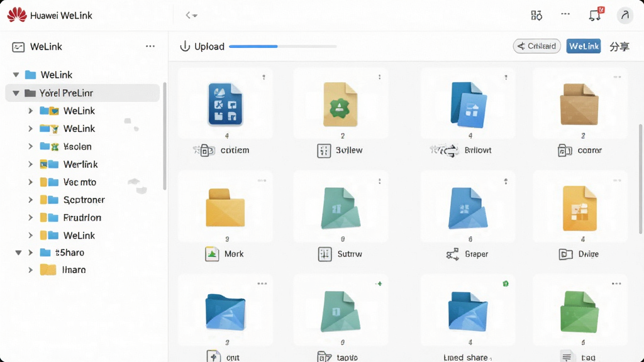Select Scptroner in the tree
This screenshot has height=362, width=644.
(x=84, y=200)
